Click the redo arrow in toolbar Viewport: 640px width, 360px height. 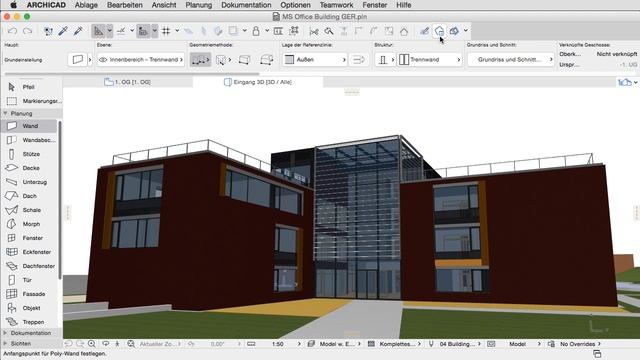tap(27, 31)
